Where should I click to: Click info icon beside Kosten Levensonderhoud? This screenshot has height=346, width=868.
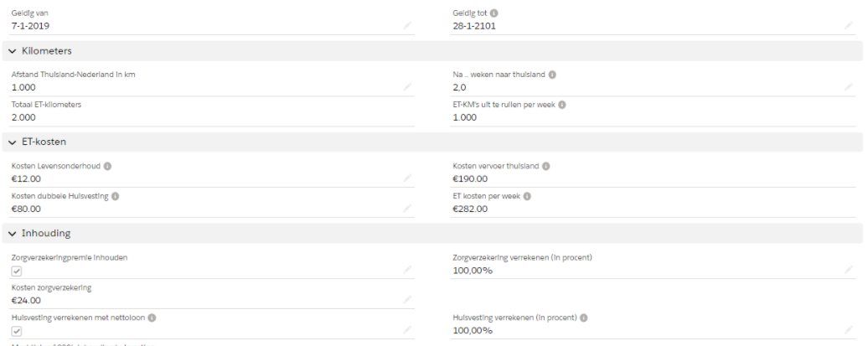[107, 166]
